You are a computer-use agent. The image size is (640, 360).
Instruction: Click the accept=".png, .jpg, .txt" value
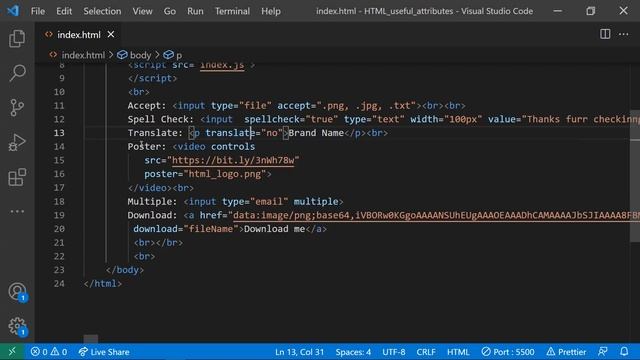[x=366, y=105]
